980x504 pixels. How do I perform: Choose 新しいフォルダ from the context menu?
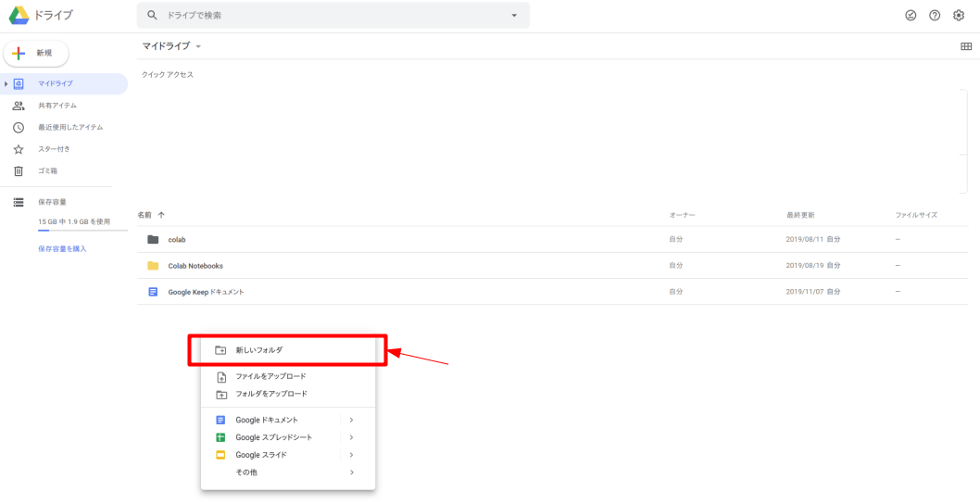pyautogui.click(x=288, y=350)
